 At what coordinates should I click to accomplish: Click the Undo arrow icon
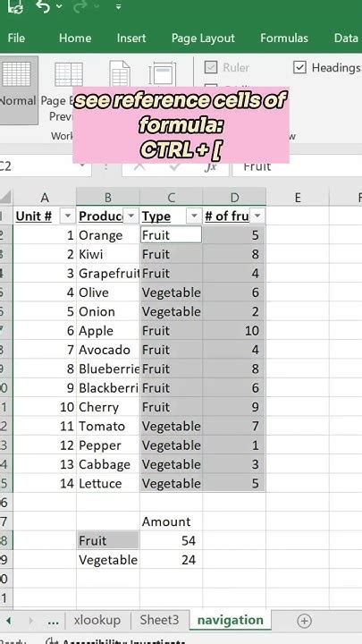(x=44, y=6)
